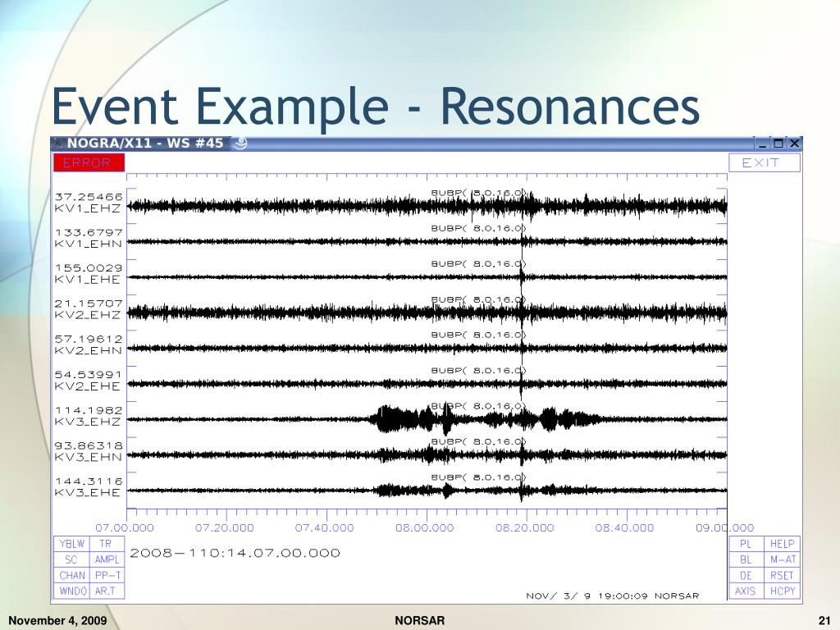This screenshot has width=840, height=630.
Task: Select the YBLW command button
Action: click(x=72, y=544)
